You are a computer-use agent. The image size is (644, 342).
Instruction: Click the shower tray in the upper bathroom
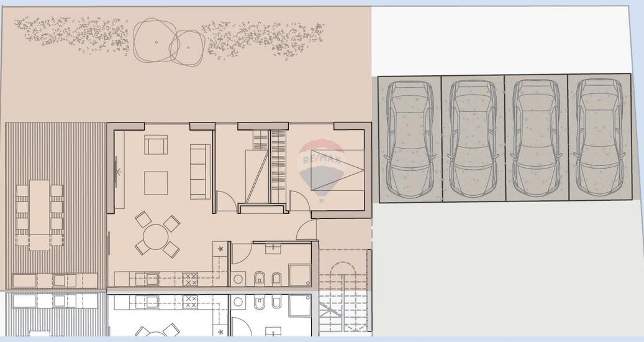299,275
